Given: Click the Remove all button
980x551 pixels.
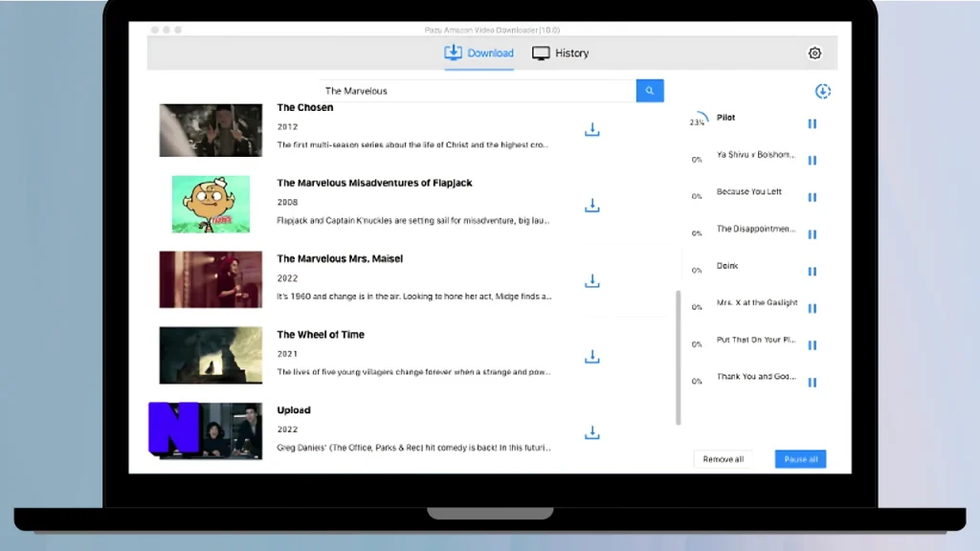Looking at the screenshot, I should pyautogui.click(x=724, y=459).
